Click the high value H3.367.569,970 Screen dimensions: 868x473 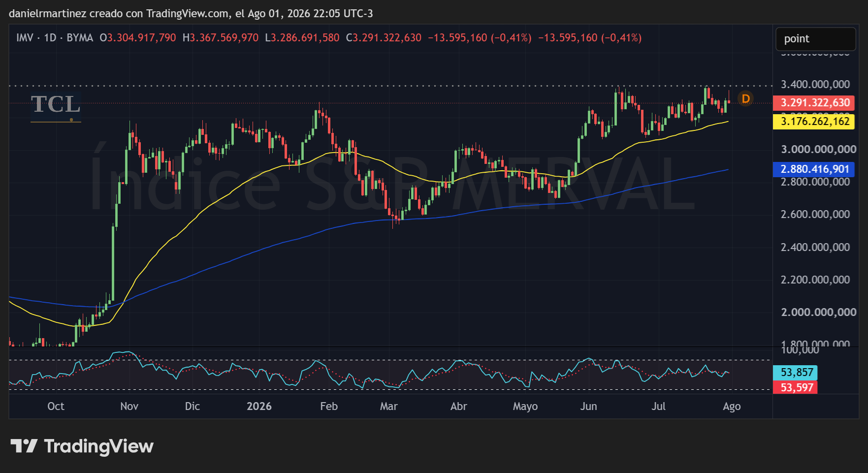221,38
